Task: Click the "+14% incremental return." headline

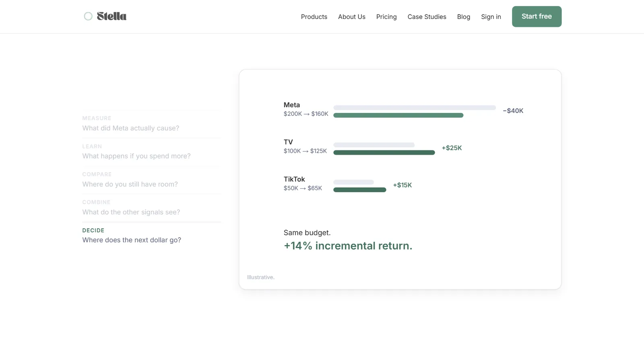Action: click(348, 246)
